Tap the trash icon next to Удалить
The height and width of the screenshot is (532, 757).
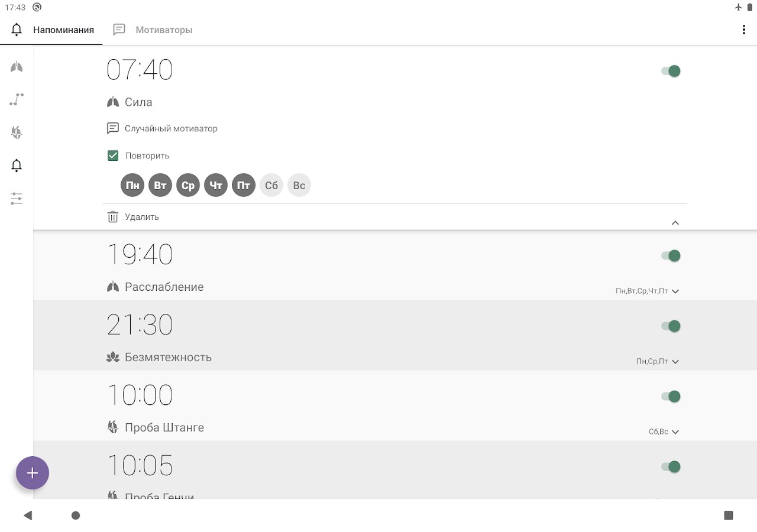tap(113, 217)
